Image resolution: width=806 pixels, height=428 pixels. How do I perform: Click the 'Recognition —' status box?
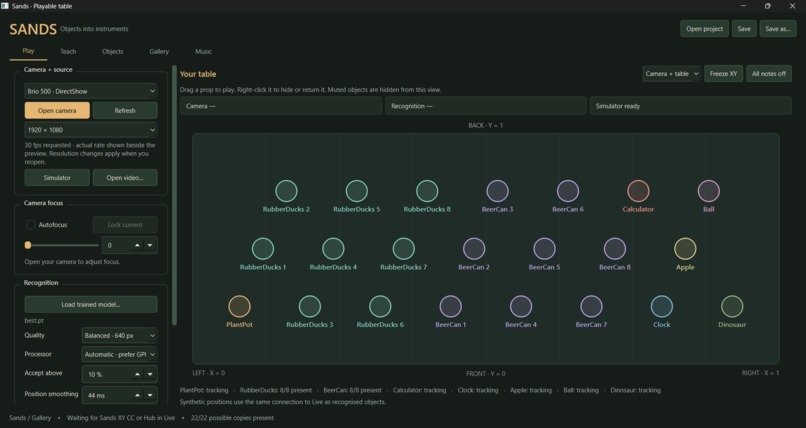click(x=486, y=106)
